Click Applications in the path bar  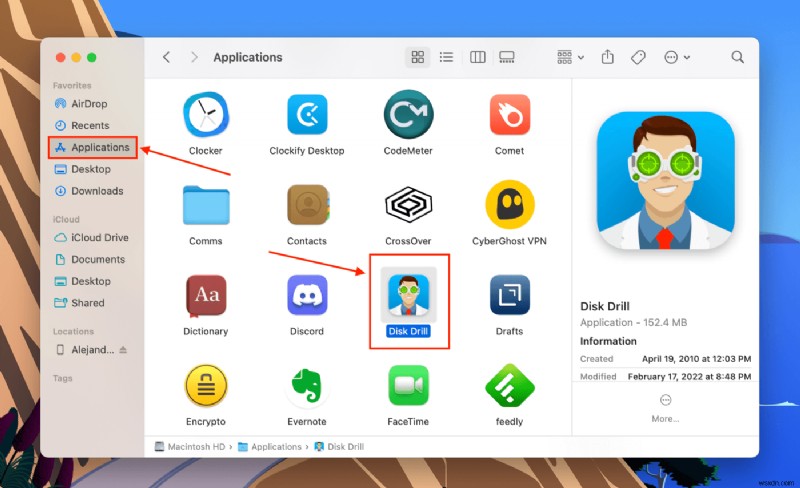(x=270, y=447)
